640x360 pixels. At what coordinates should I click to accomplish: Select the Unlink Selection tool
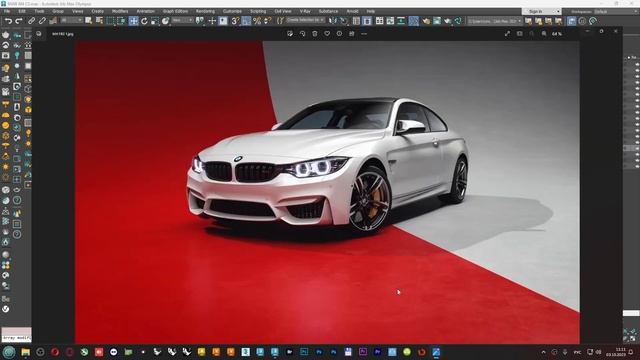coord(42,21)
